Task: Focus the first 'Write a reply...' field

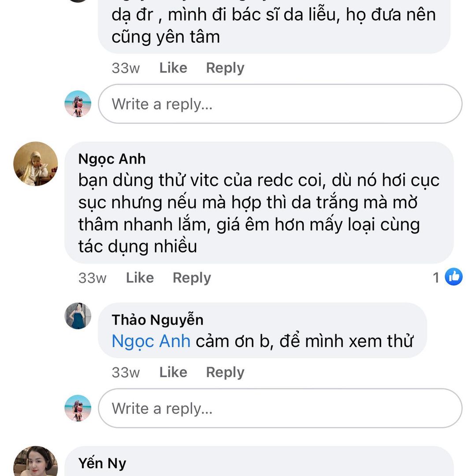Action: (280, 104)
